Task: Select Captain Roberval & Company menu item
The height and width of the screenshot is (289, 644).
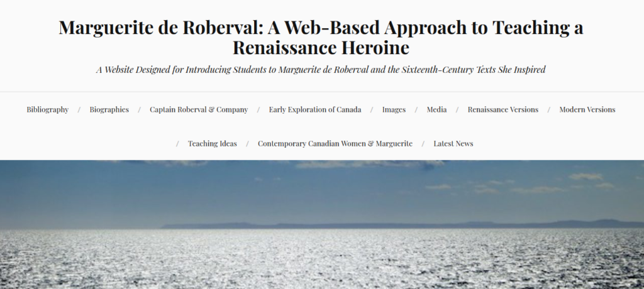Action: coord(199,109)
